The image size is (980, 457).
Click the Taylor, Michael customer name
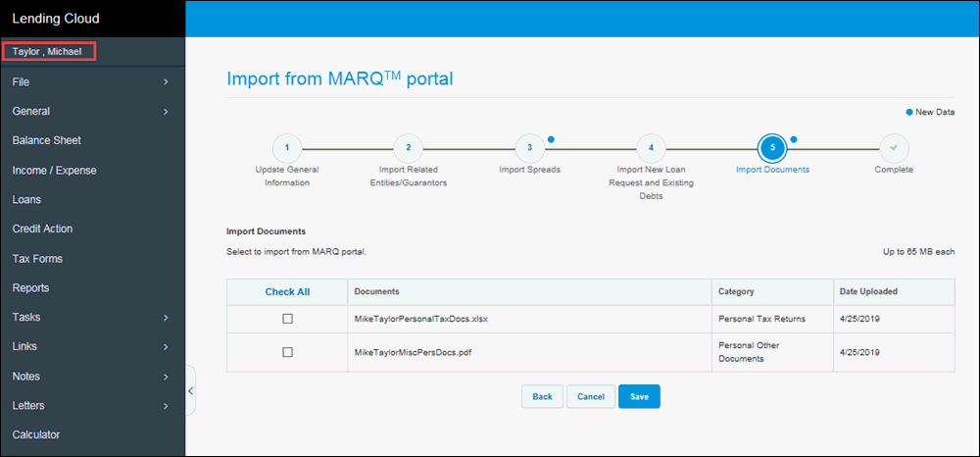pyautogui.click(x=47, y=51)
